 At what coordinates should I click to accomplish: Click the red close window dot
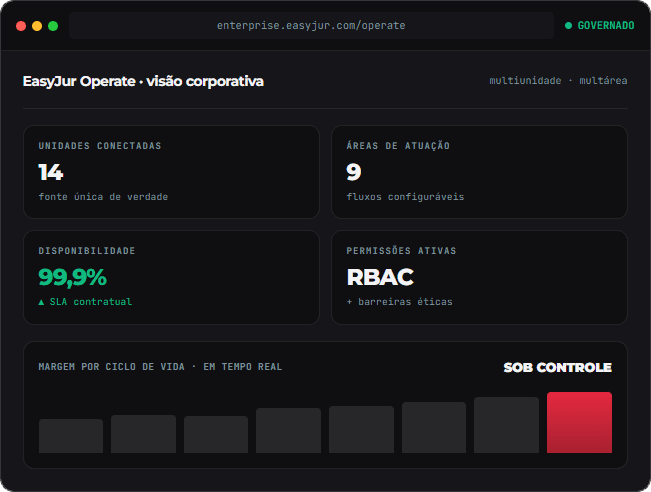click(21, 26)
